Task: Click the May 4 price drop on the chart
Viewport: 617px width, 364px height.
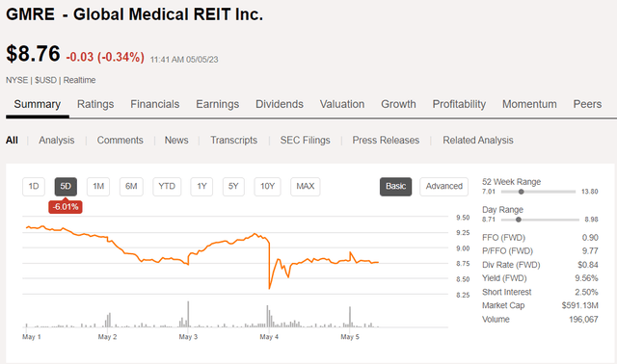Action: [x=270, y=266]
